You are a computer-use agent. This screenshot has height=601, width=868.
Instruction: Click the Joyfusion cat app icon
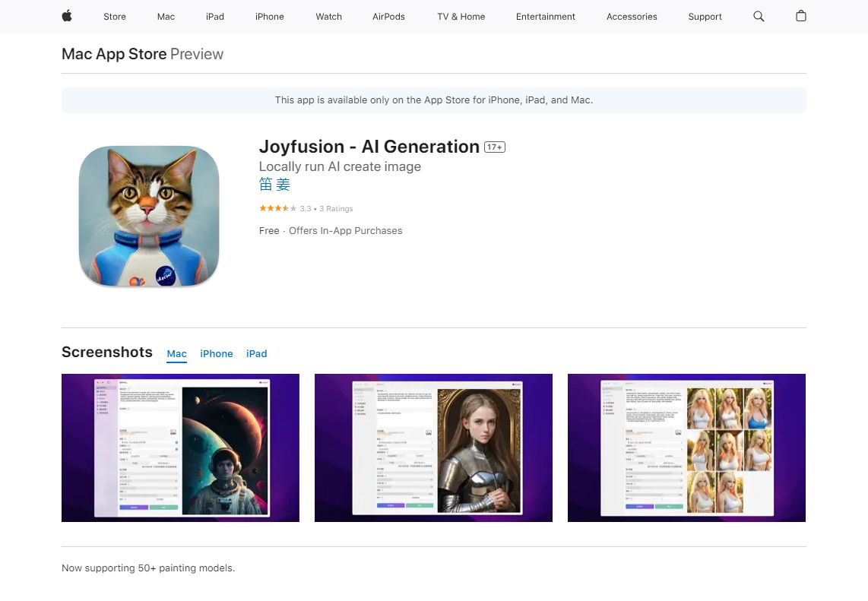click(149, 216)
